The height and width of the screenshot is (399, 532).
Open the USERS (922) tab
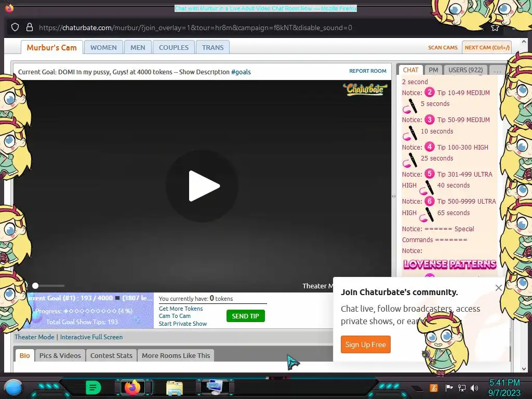tap(465, 70)
